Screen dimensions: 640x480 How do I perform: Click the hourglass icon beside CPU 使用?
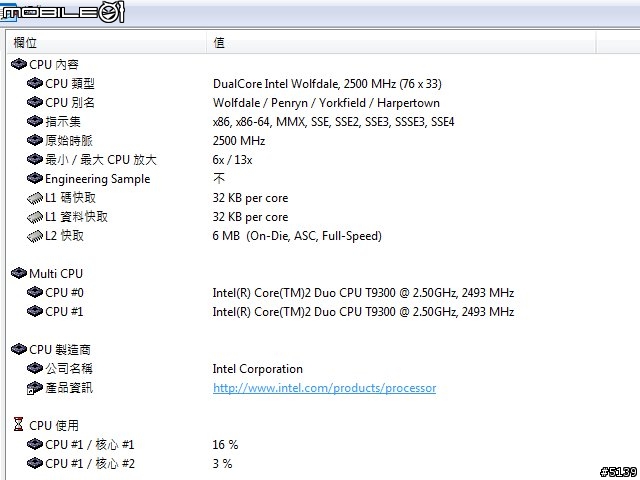pos(18,424)
